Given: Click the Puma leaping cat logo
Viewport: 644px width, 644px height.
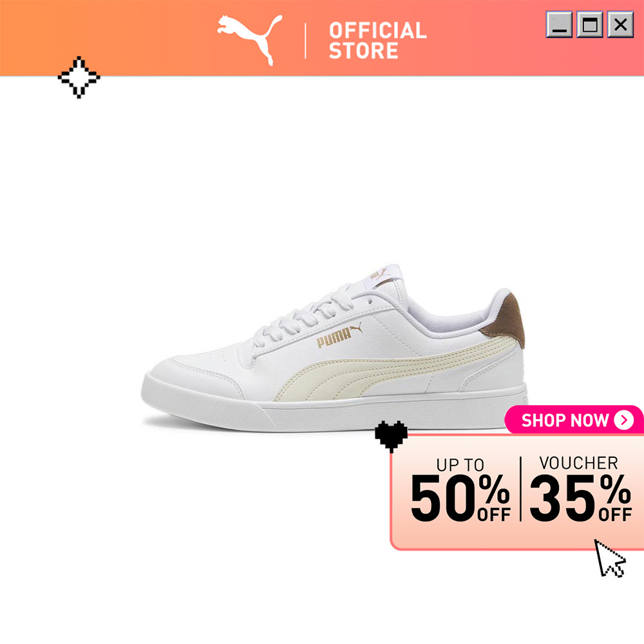Looking at the screenshot, I should pyautogui.click(x=250, y=40).
